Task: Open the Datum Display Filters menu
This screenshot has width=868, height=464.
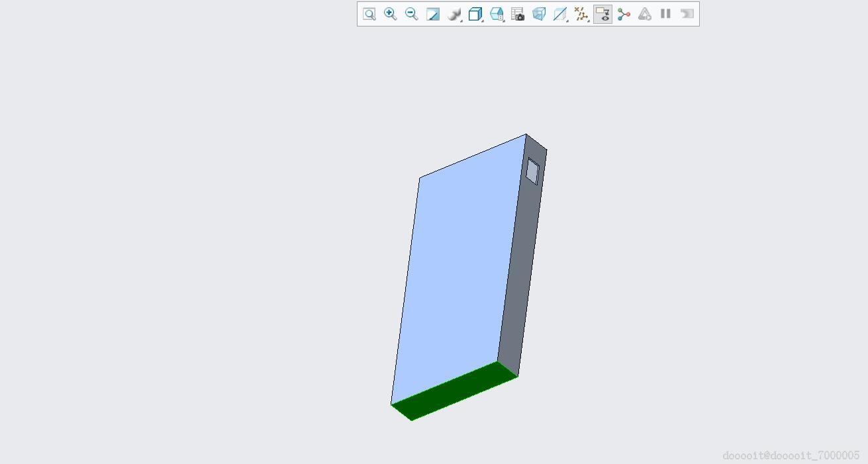Action: click(560, 14)
